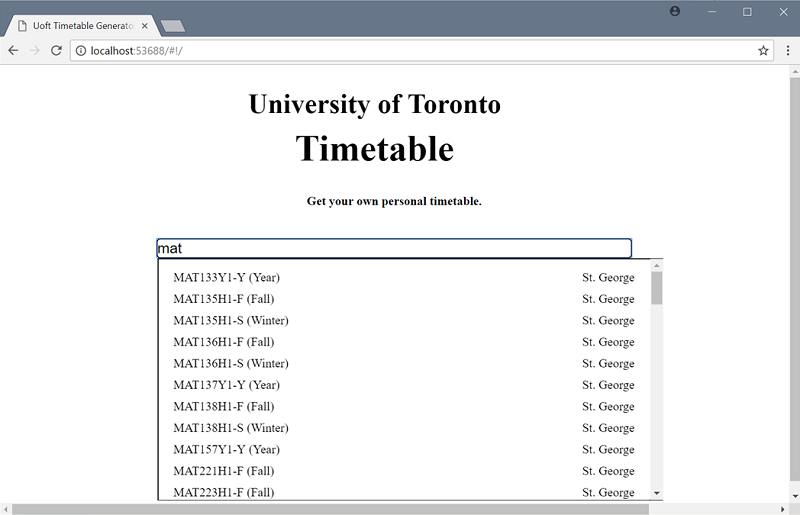The width and height of the screenshot is (800, 515).
Task: Click horizontal scroll-left arrow
Action: point(6,509)
